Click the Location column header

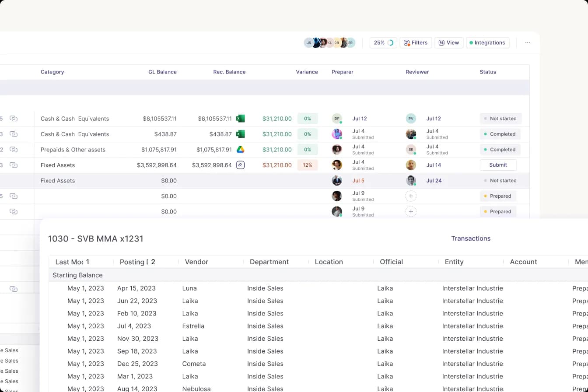pos(329,262)
